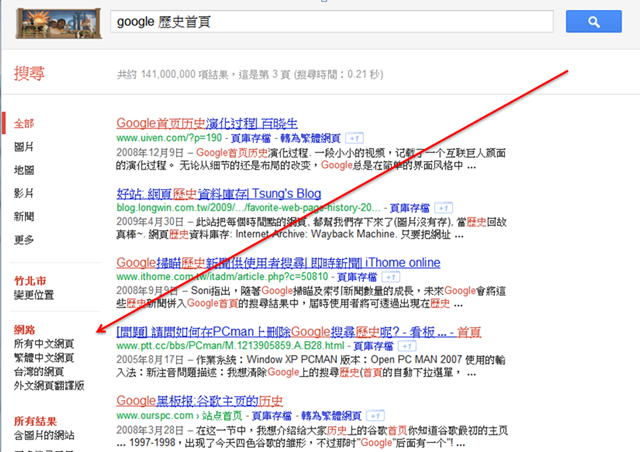Click the red 搜尋 heading
The width and height of the screenshot is (640, 452).
[29, 73]
